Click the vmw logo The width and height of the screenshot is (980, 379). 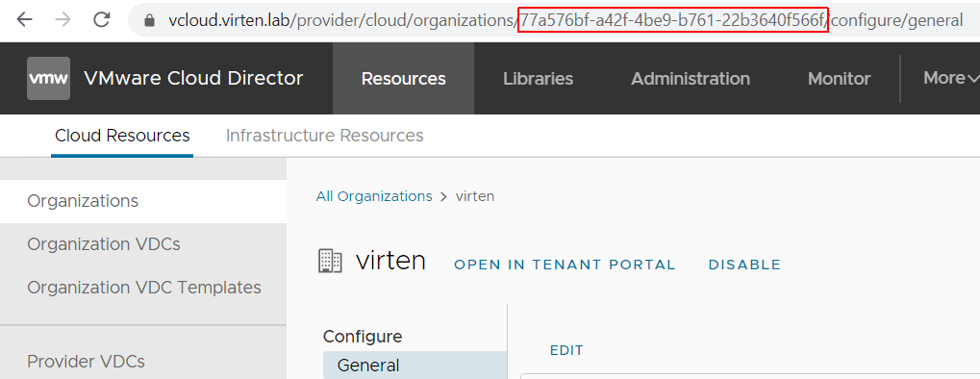coord(48,78)
